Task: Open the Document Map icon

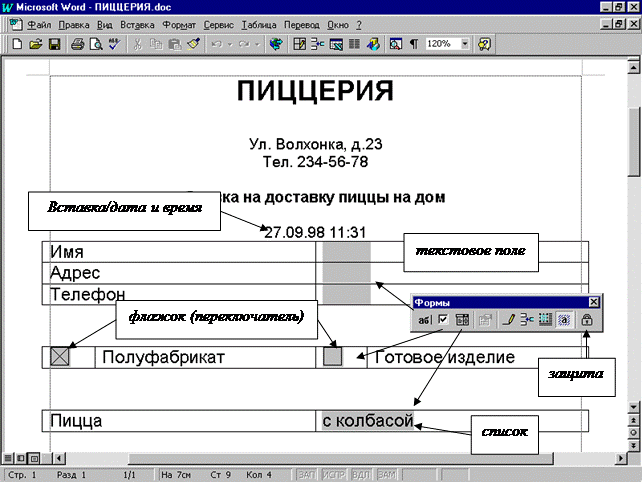Action: click(x=396, y=44)
